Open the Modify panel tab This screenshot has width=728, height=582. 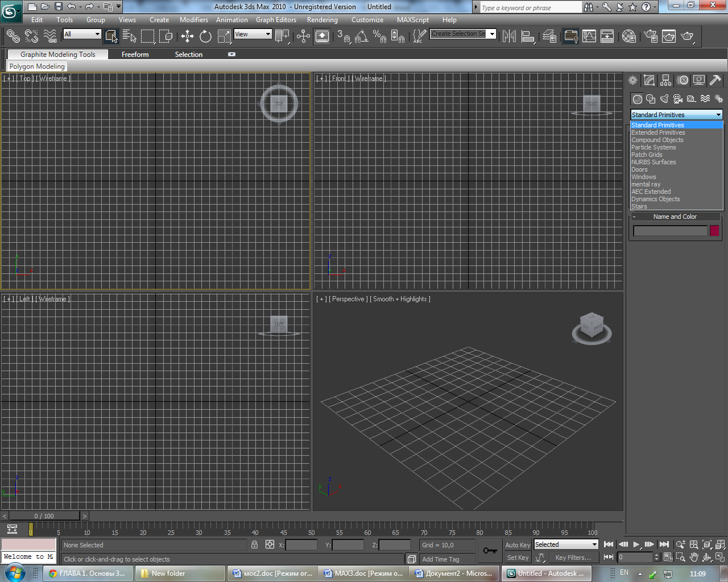(x=649, y=81)
